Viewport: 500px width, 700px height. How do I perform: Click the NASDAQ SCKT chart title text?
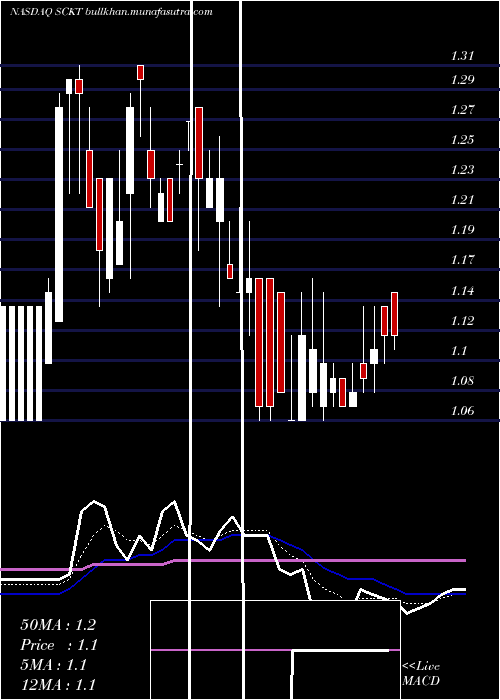click(111, 12)
